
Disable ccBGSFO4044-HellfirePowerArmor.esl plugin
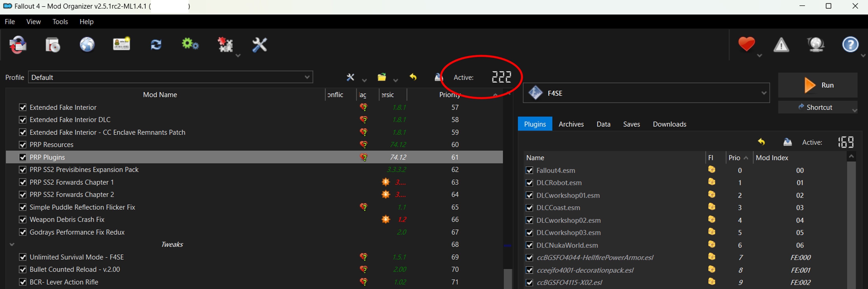[529, 258]
